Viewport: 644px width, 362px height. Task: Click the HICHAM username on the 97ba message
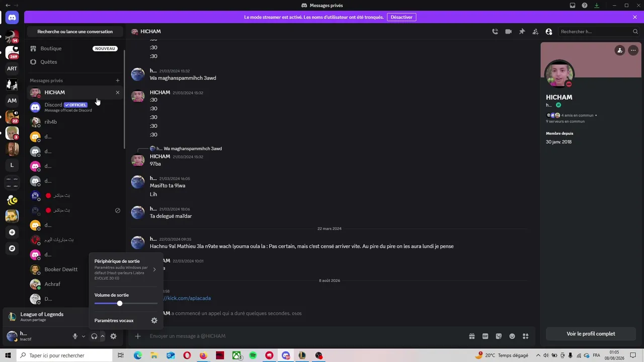pos(160,156)
